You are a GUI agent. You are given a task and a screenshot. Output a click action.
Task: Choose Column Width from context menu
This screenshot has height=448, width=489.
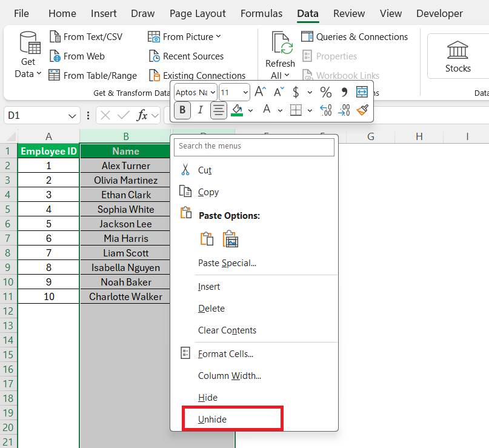coord(254,376)
